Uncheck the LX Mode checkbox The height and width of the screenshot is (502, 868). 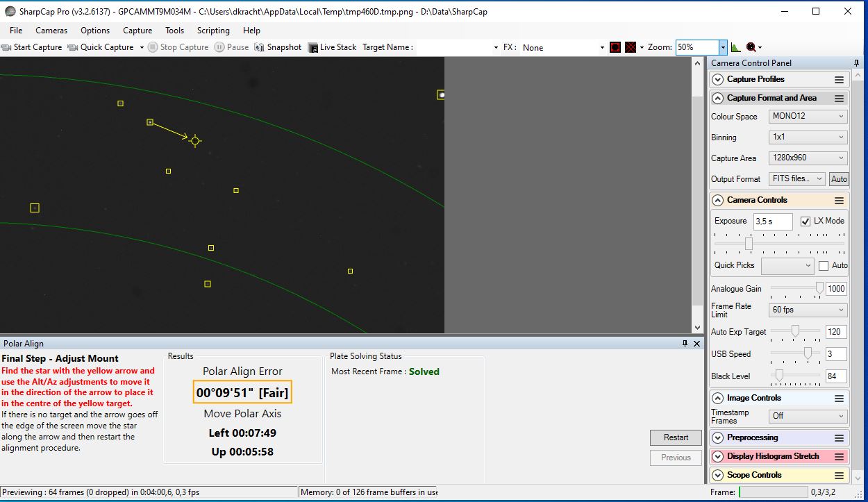pos(806,221)
